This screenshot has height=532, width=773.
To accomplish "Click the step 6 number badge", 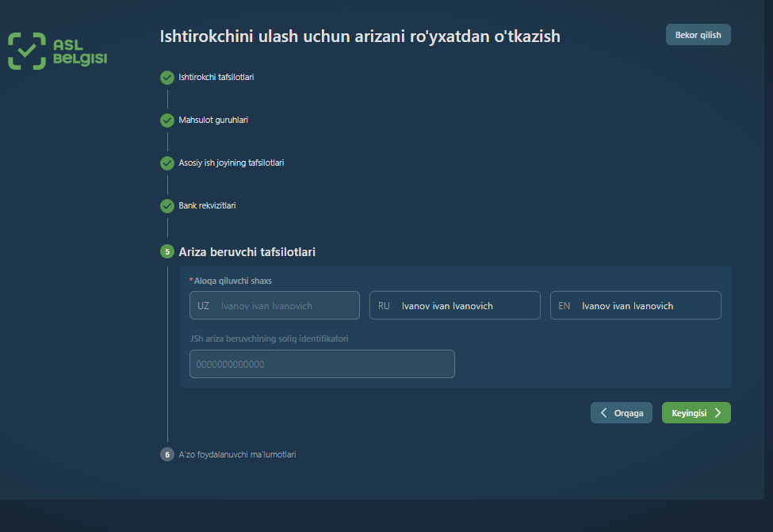I will (x=167, y=454).
